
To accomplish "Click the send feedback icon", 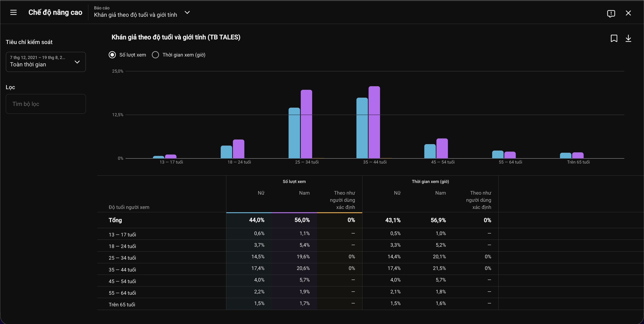I will [x=611, y=13].
